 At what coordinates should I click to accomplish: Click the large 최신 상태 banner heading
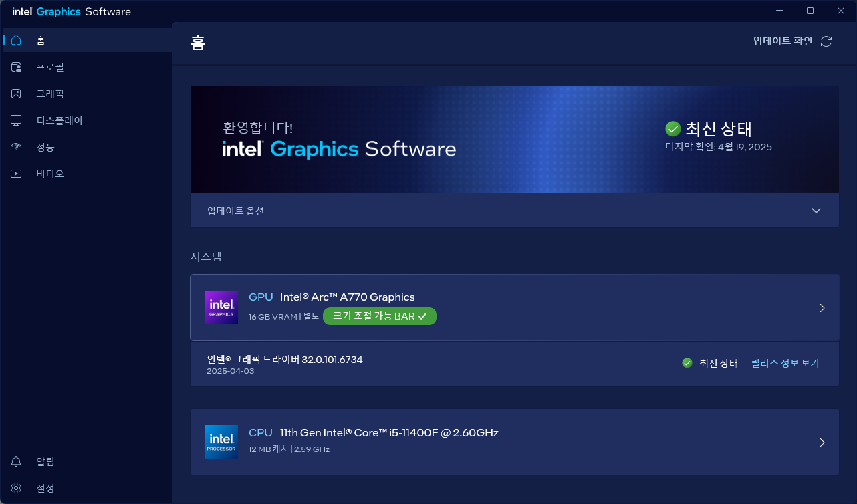point(719,129)
